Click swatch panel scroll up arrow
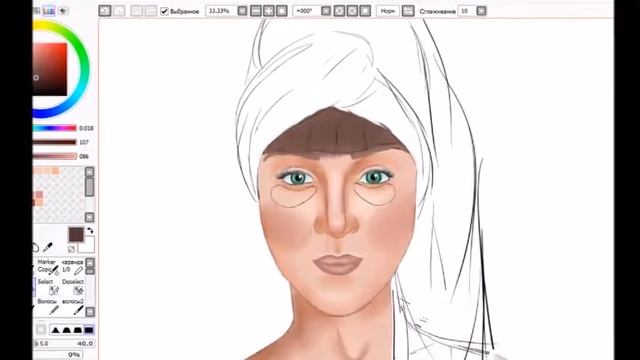The width and height of the screenshot is (640, 360). [89, 172]
